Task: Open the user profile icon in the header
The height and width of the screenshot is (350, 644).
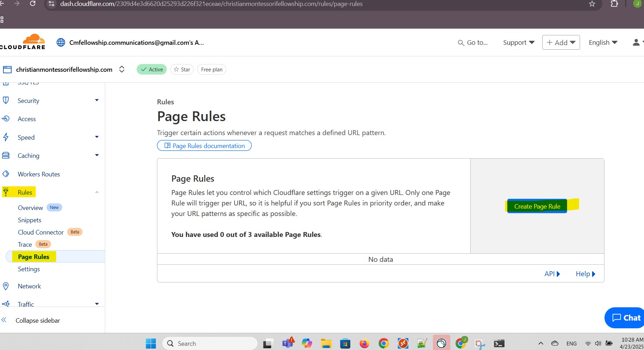Action: [636, 42]
